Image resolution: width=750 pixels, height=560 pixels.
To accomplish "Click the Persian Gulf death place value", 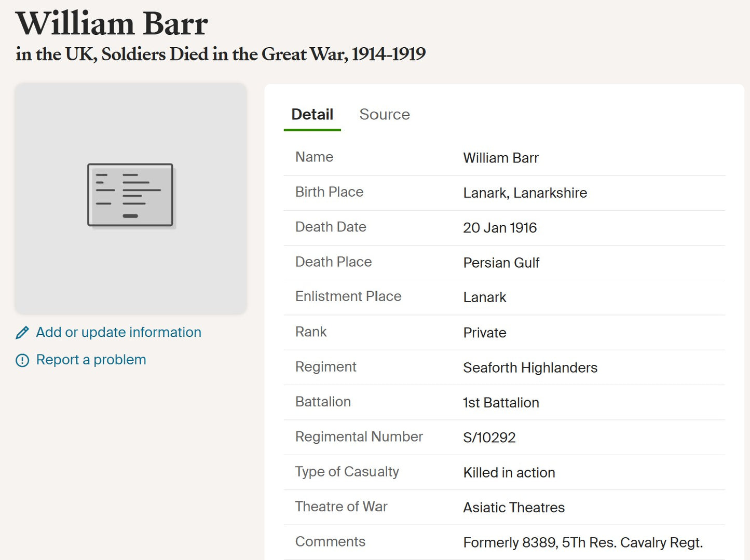I will [501, 263].
